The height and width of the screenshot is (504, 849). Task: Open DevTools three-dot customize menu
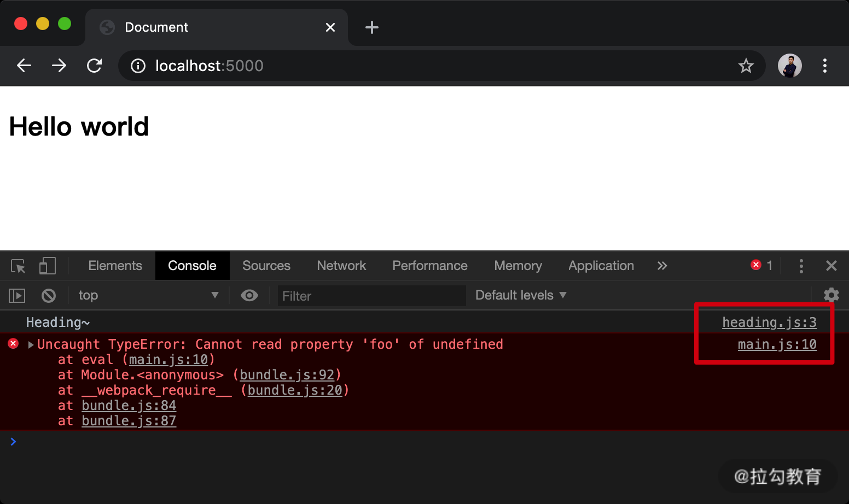pyautogui.click(x=801, y=266)
